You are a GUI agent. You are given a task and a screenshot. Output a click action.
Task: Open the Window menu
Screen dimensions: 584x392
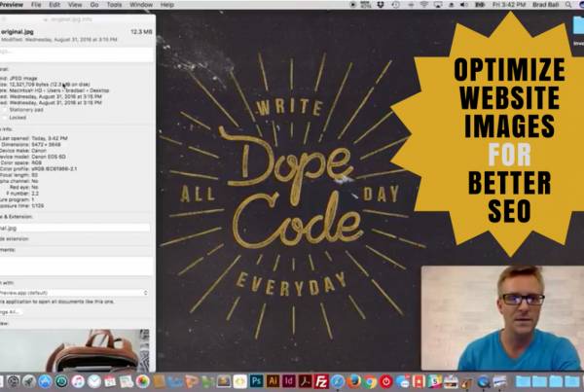[x=141, y=5]
